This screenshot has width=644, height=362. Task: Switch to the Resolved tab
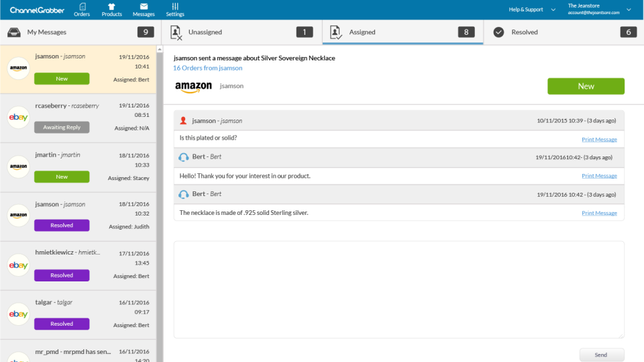point(564,32)
